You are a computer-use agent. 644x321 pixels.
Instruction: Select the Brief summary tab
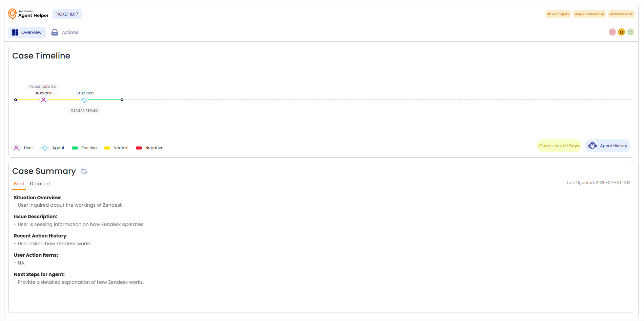[19, 184]
